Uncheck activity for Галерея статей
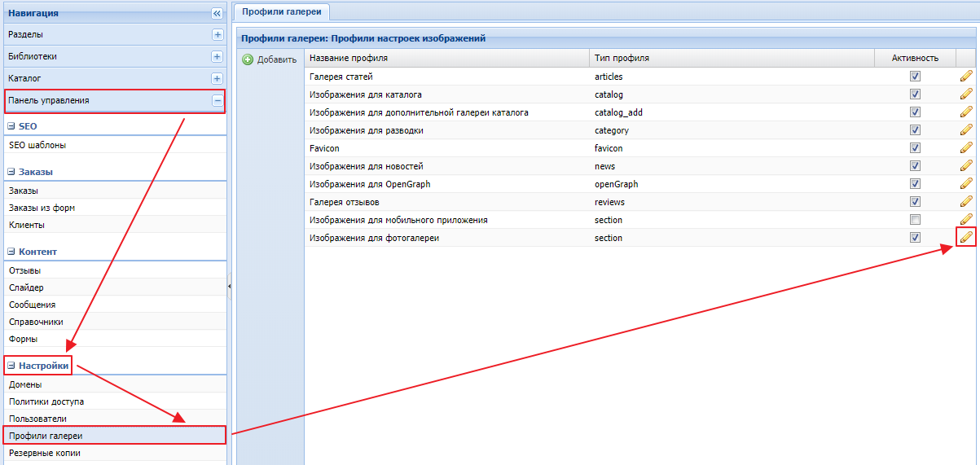 [915, 76]
